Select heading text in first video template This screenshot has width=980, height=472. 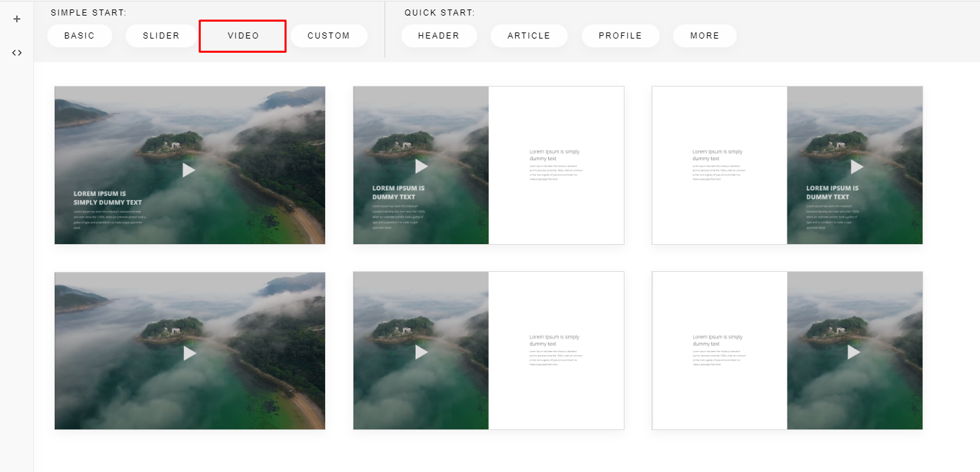pyautogui.click(x=107, y=197)
